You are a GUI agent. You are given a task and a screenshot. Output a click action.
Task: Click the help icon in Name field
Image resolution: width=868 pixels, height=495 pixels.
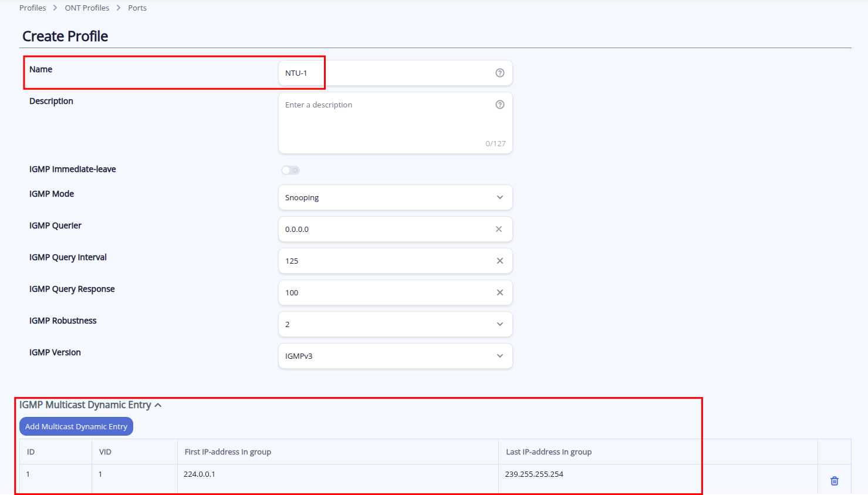click(500, 73)
